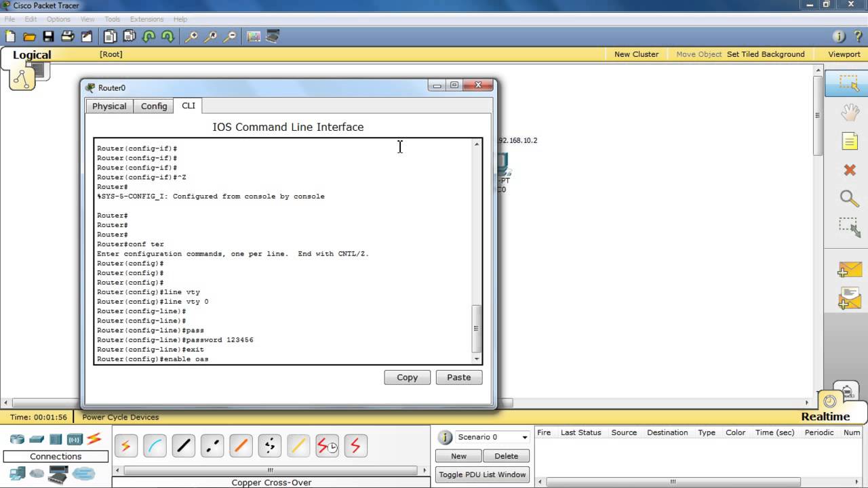Select the red X Delete tool
Viewport: 868px width, 488px height.
click(850, 170)
